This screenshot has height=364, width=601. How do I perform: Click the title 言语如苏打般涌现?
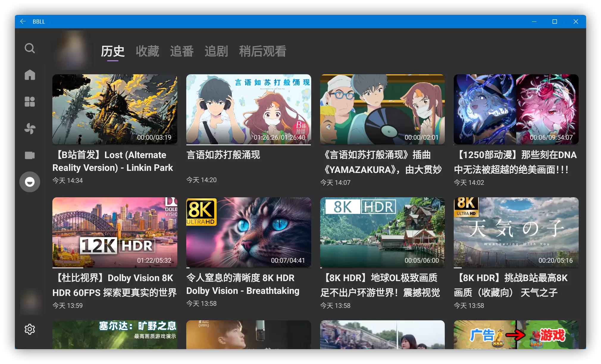(223, 155)
